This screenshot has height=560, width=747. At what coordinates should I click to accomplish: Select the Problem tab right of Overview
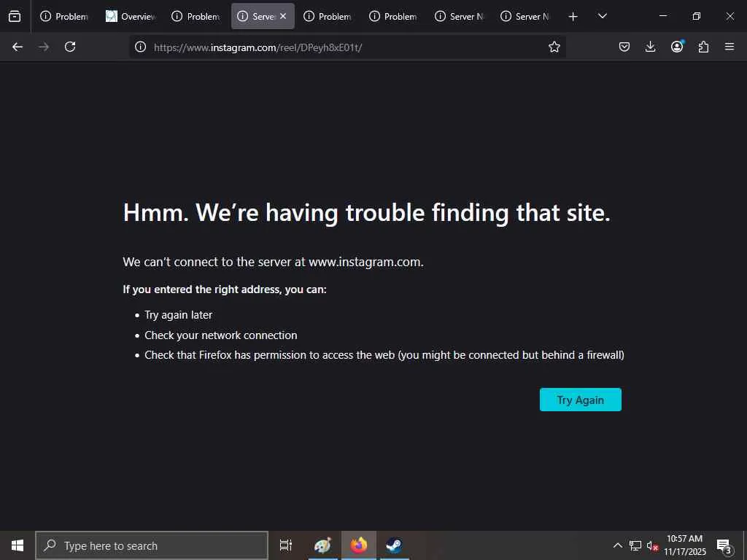tap(197, 16)
